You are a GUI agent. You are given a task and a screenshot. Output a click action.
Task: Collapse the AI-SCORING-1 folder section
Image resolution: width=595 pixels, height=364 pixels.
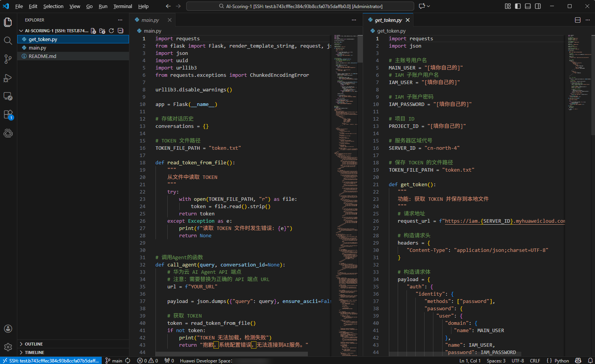pyautogui.click(x=54, y=31)
